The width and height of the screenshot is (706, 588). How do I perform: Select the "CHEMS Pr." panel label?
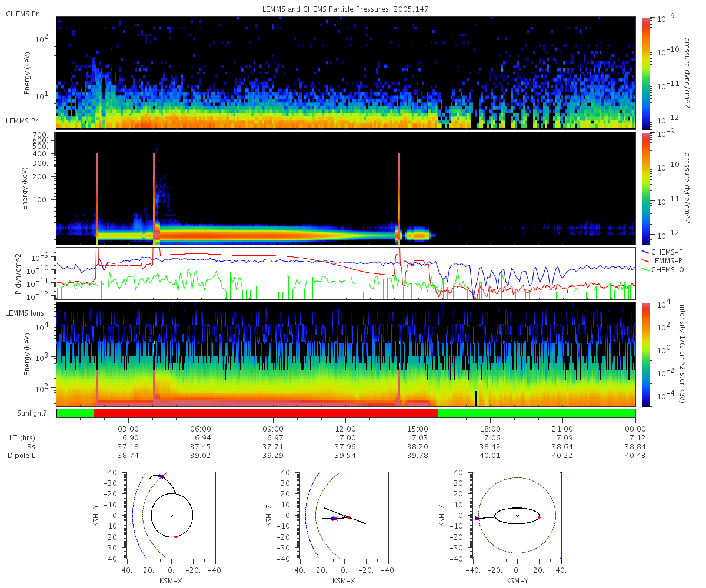24,14
